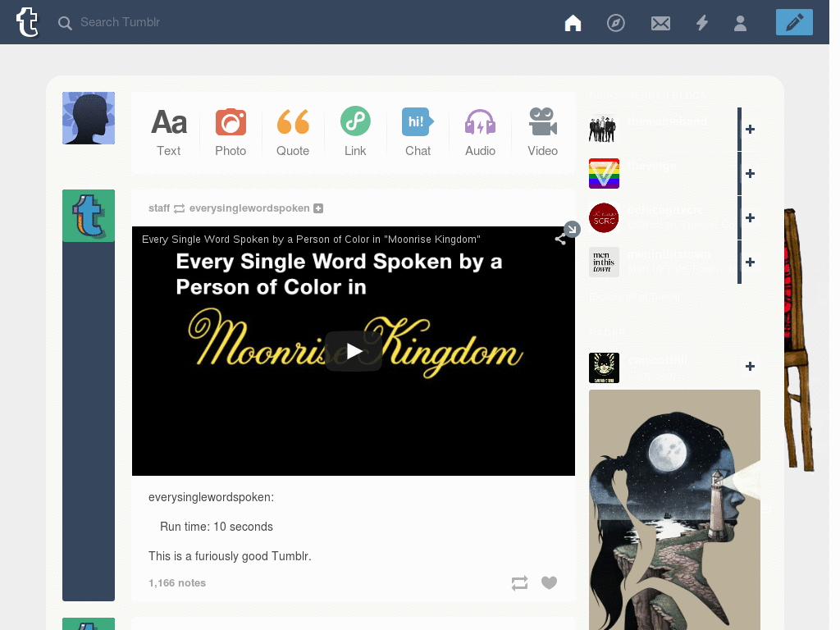840x630 pixels.
Task: Follow the Radar blog with plus icon
Action: click(x=750, y=367)
